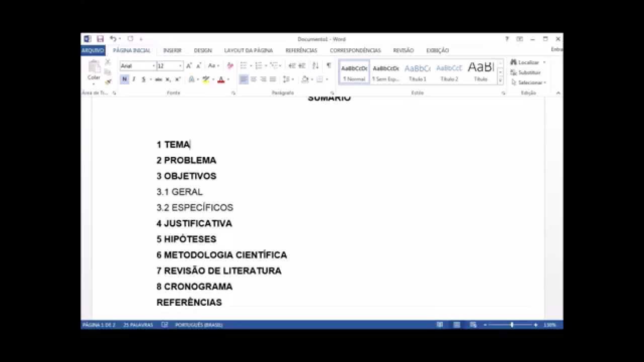
Task: Activate the Format Painter brush
Action: tap(108, 81)
